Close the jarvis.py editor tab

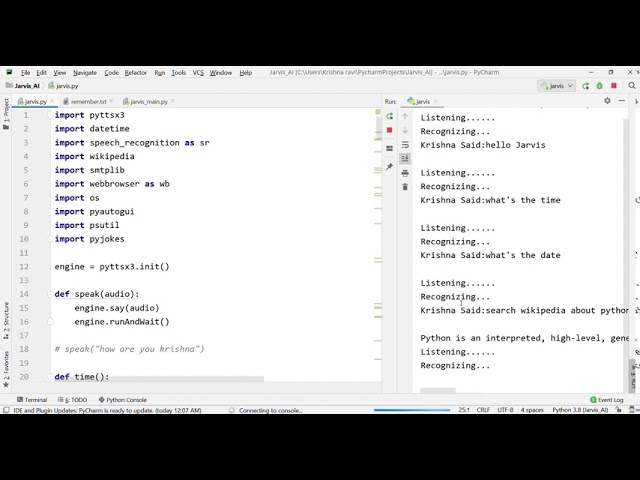(x=52, y=101)
